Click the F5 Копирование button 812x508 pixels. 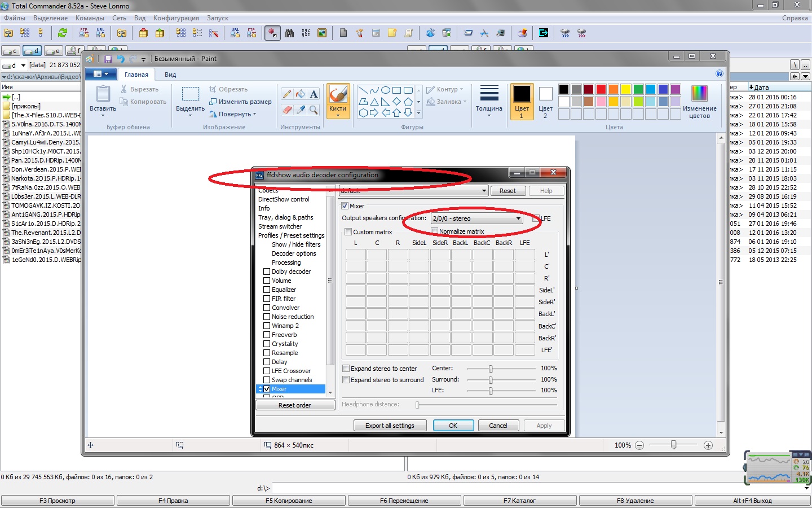(x=289, y=501)
